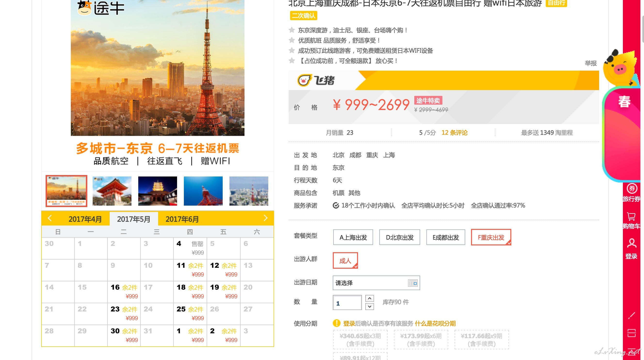The height and width of the screenshot is (360, 644).
Task: Pick June 2 in the calendar
Action: [x=223, y=335]
